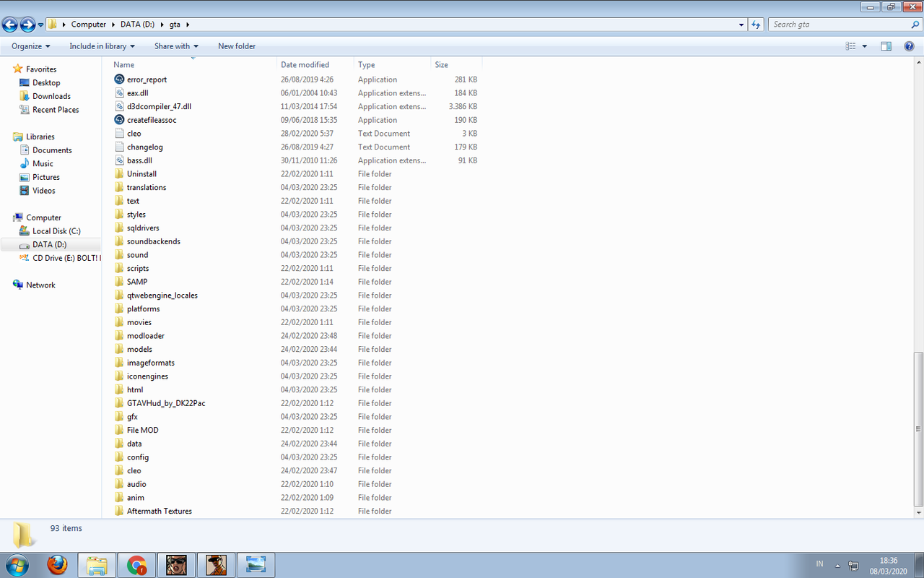
Task: Select DATA (D:) drive in sidebar
Action: (x=49, y=245)
